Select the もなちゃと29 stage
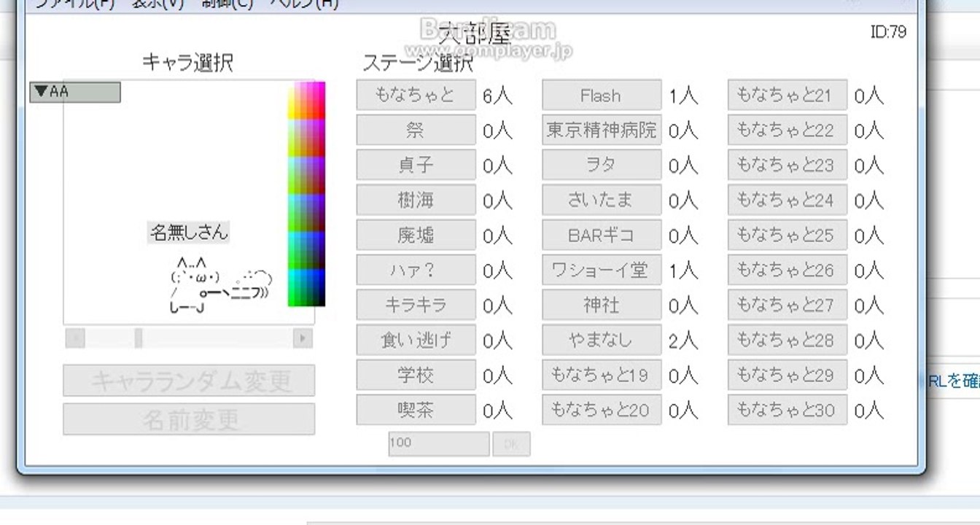Viewport: 980px width, 525px height. (x=787, y=375)
